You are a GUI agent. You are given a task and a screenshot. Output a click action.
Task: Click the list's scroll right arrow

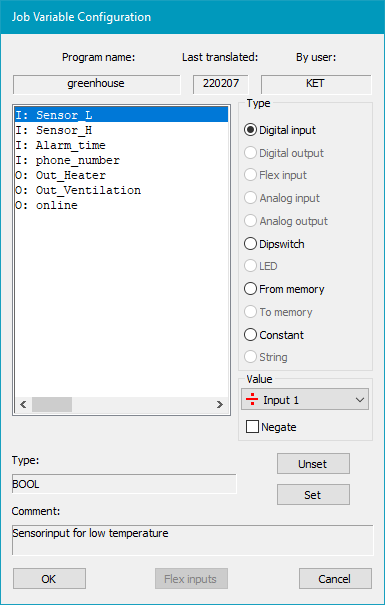tap(220, 404)
